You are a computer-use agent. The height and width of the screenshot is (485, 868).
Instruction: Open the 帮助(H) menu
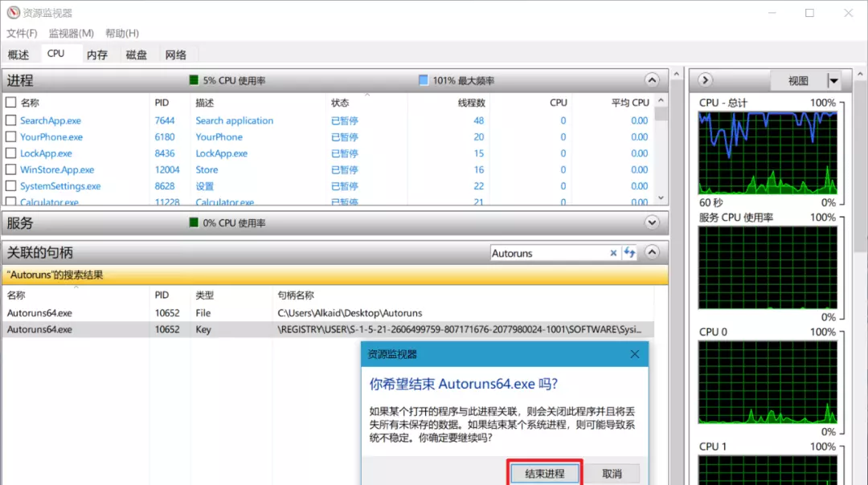[122, 33]
